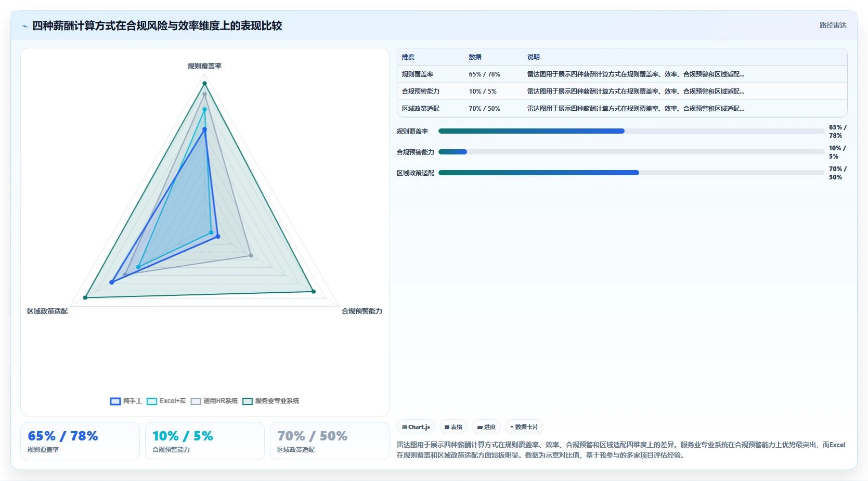Image resolution: width=868 pixels, height=481 pixels.
Task: Click the 维度 table column header
Action: pos(408,57)
